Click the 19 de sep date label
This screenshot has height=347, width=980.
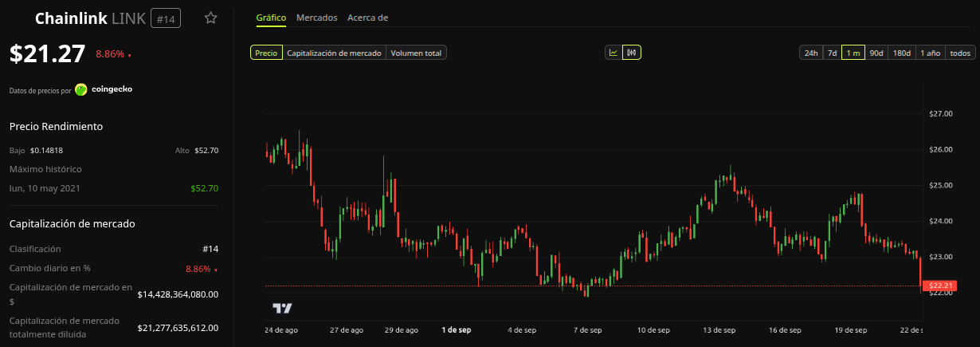[850, 329]
